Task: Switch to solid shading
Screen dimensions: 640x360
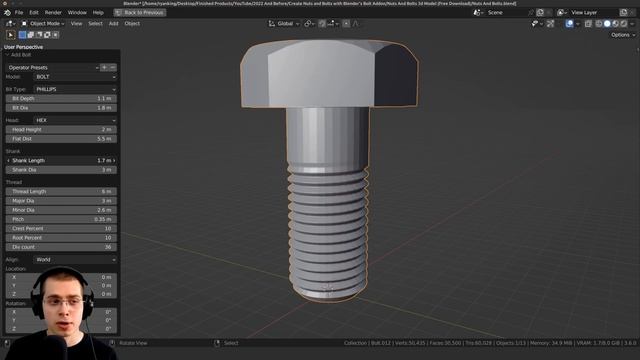Action: click(607, 24)
